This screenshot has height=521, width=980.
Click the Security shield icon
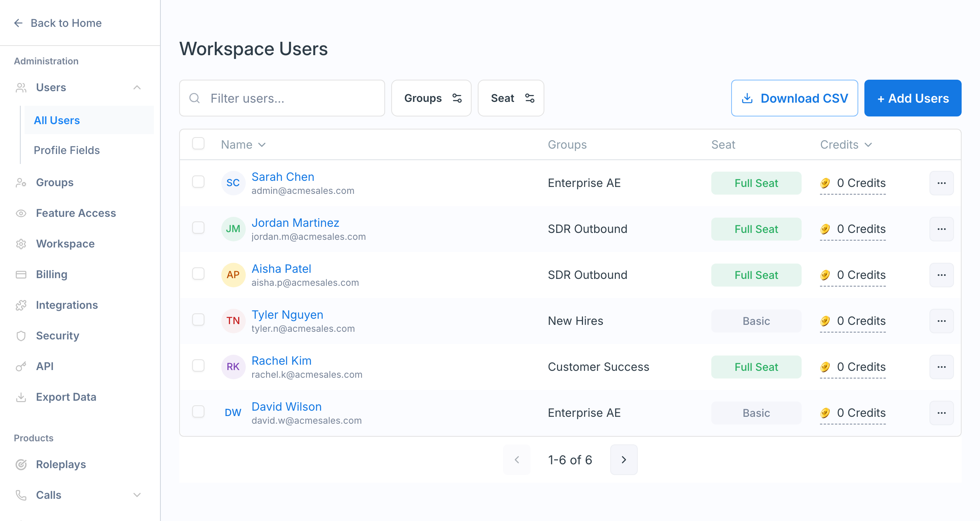pyautogui.click(x=21, y=336)
